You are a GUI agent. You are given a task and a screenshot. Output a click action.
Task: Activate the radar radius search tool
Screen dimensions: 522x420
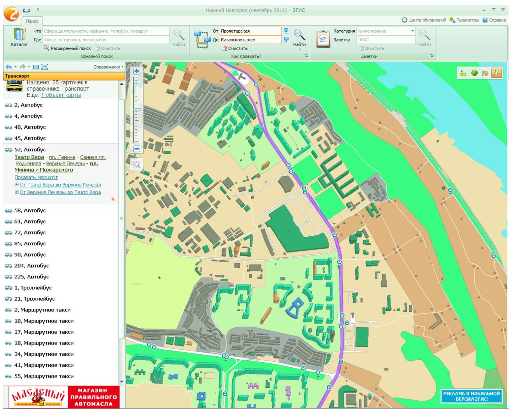click(474, 73)
